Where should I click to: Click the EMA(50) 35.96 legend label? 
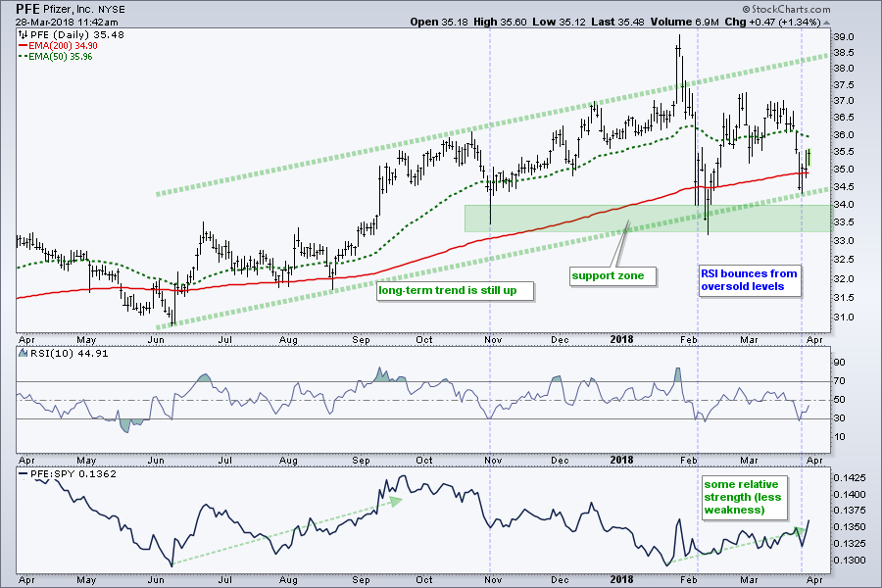(x=61, y=56)
